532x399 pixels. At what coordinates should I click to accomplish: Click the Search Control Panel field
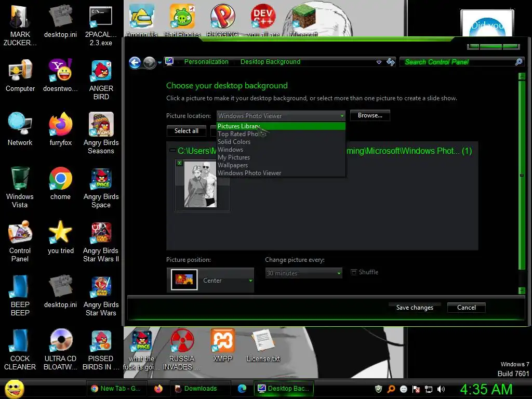coord(462,62)
